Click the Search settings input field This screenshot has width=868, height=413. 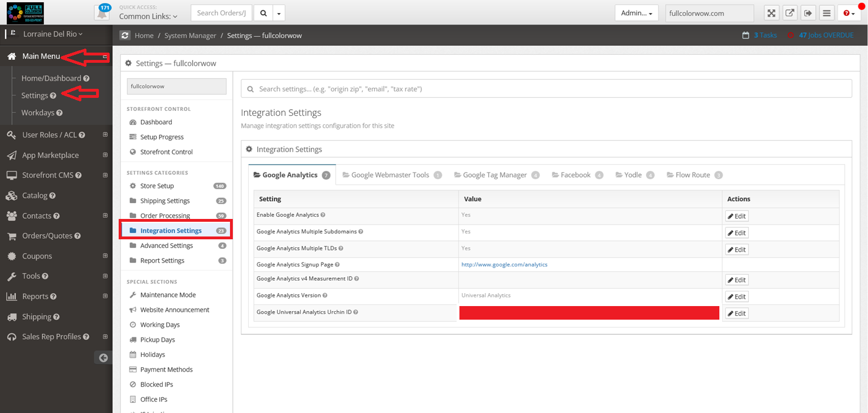(546, 89)
